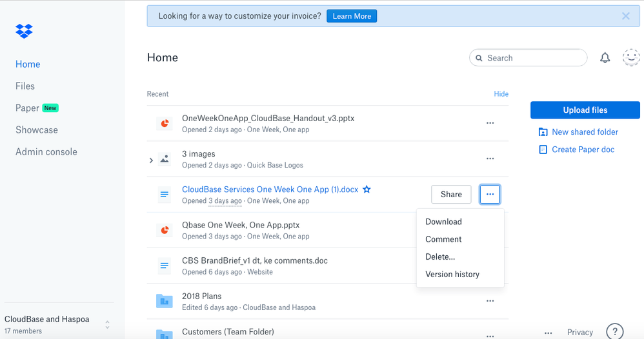Image resolution: width=644 pixels, height=339 pixels.
Task: Go to Files in the sidebar
Action: (25, 86)
